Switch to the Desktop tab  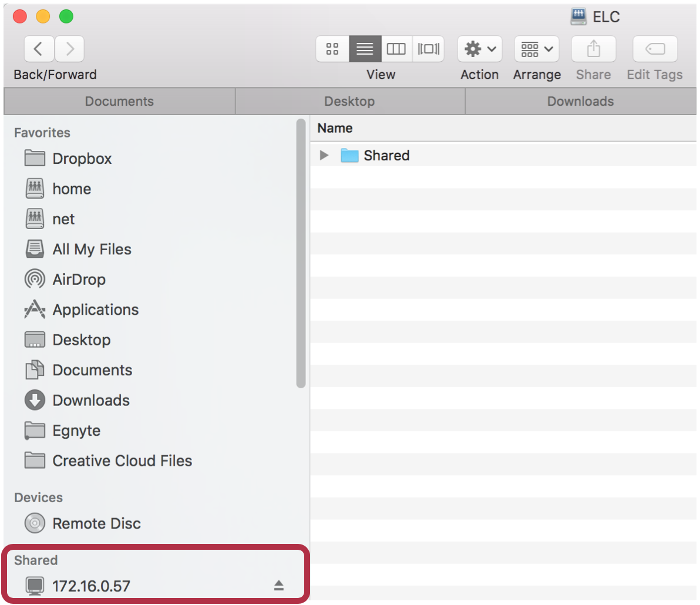coord(350,102)
